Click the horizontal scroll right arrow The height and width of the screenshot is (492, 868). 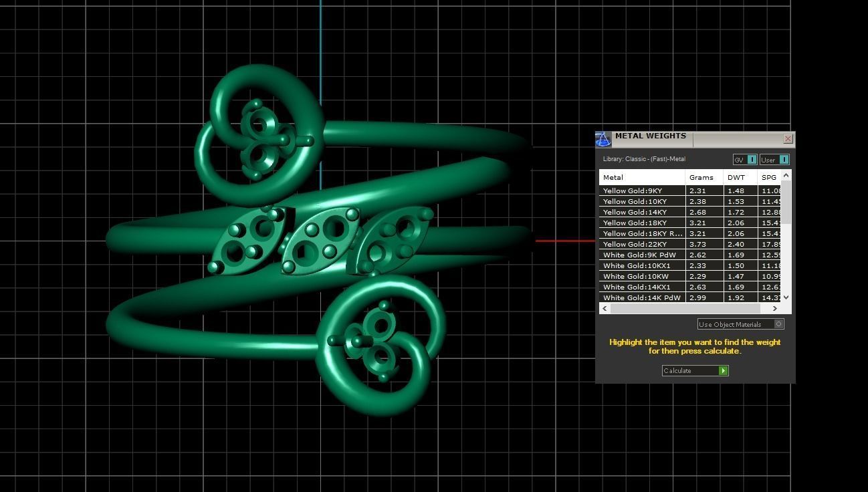[775, 308]
